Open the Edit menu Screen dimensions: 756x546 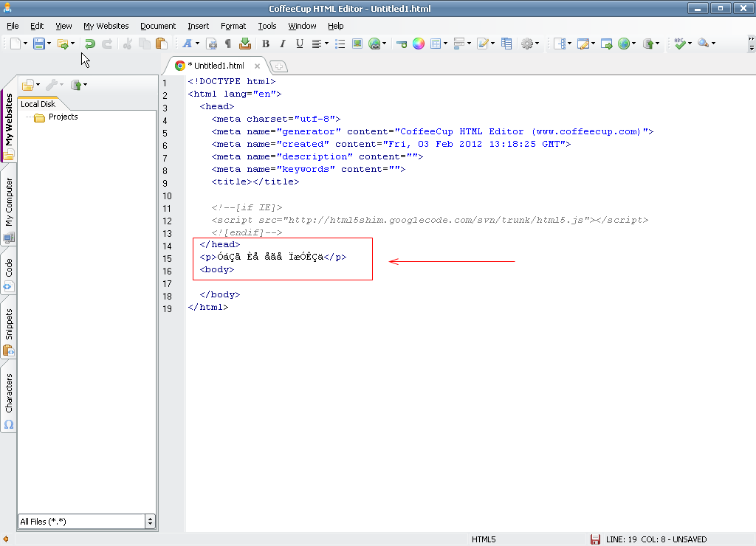click(37, 26)
